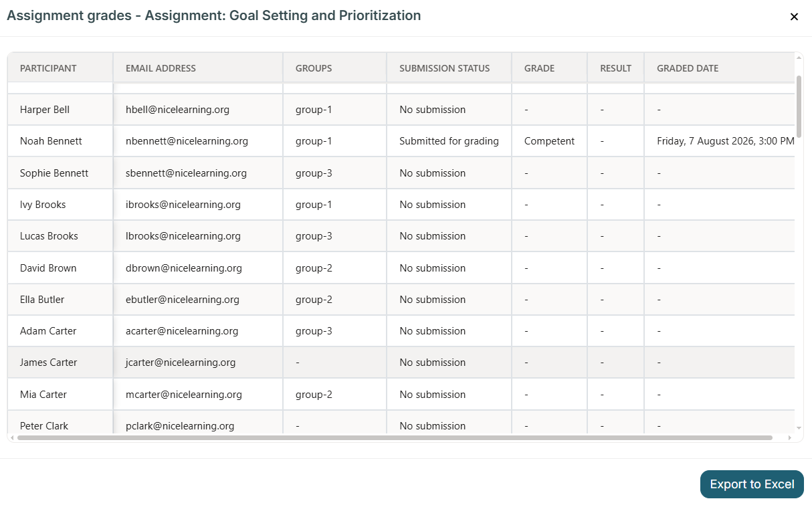This screenshot has height=507, width=812.
Task: Close the Assignment grades dialog
Action: (794, 17)
